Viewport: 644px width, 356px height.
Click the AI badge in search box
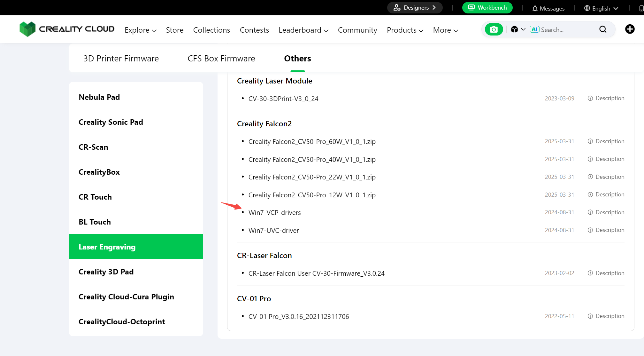click(534, 29)
